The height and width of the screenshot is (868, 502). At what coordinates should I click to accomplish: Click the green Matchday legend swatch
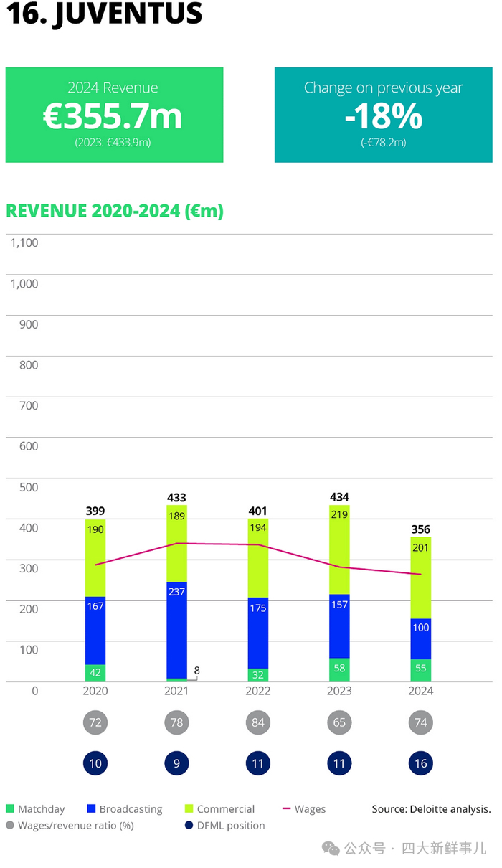coord(10,809)
